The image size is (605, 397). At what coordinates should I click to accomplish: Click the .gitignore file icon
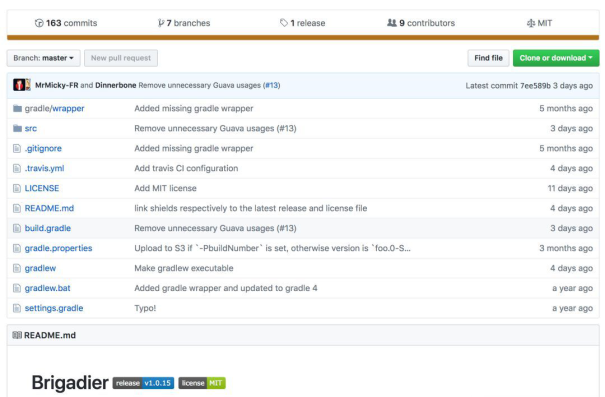17,149
